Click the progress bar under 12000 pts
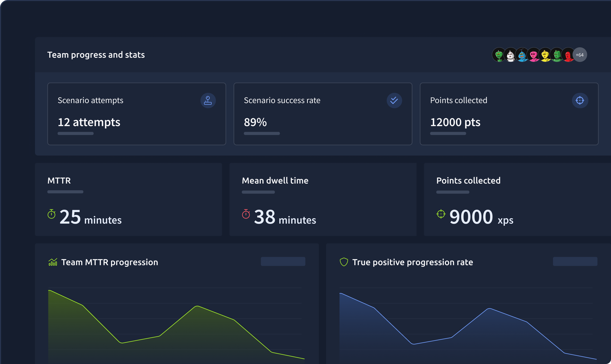611x364 pixels. click(448, 133)
